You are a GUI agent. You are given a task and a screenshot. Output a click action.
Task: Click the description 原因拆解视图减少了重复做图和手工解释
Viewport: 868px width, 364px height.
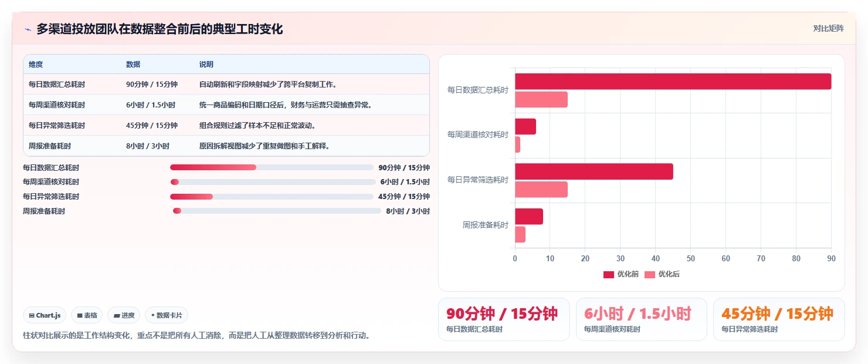pyautogui.click(x=265, y=146)
